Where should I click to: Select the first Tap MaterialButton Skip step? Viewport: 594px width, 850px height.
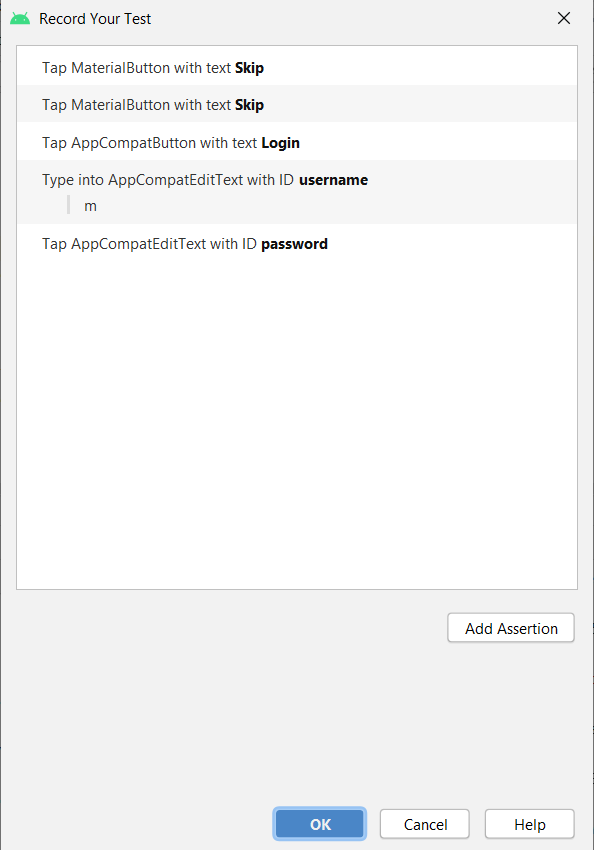click(297, 68)
